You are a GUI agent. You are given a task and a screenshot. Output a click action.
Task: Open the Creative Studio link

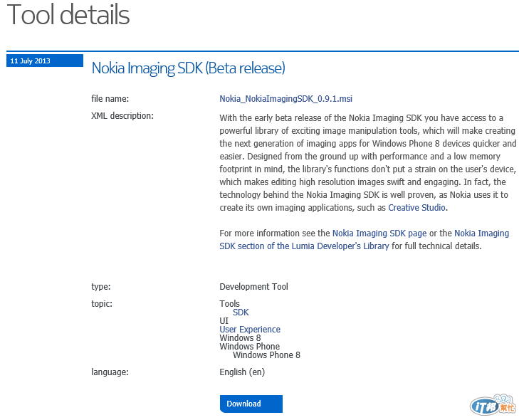point(416,208)
